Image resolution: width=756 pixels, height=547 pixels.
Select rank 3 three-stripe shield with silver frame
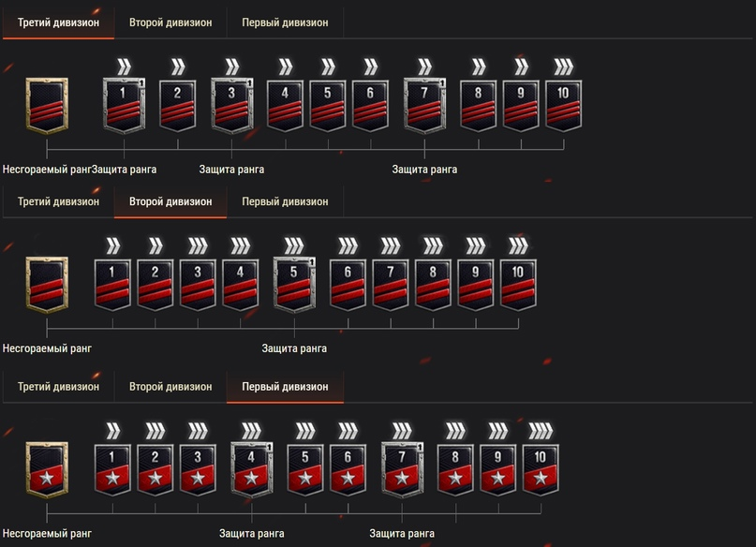click(x=230, y=106)
